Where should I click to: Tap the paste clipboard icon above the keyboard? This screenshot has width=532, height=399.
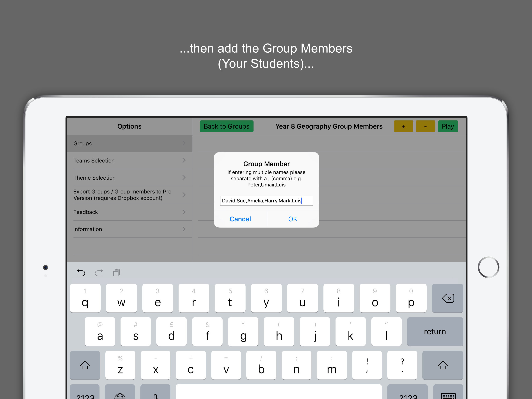117,273
